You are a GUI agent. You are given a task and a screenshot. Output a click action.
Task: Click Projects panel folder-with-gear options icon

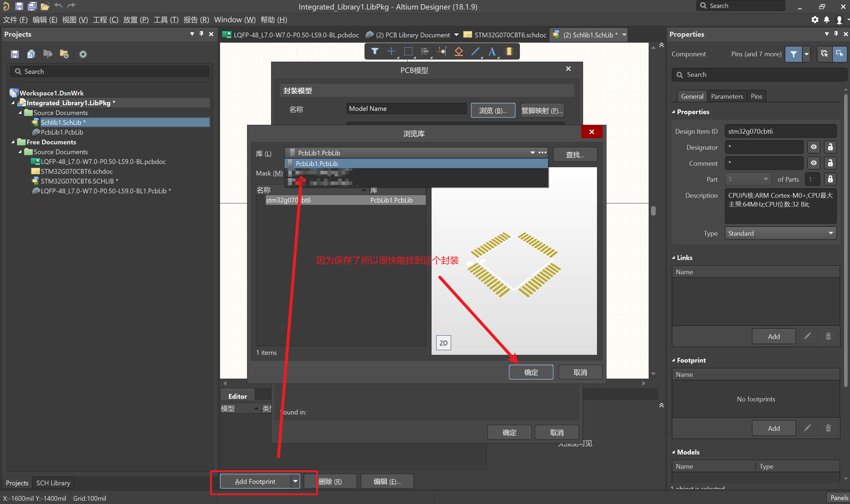[x=64, y=54]
